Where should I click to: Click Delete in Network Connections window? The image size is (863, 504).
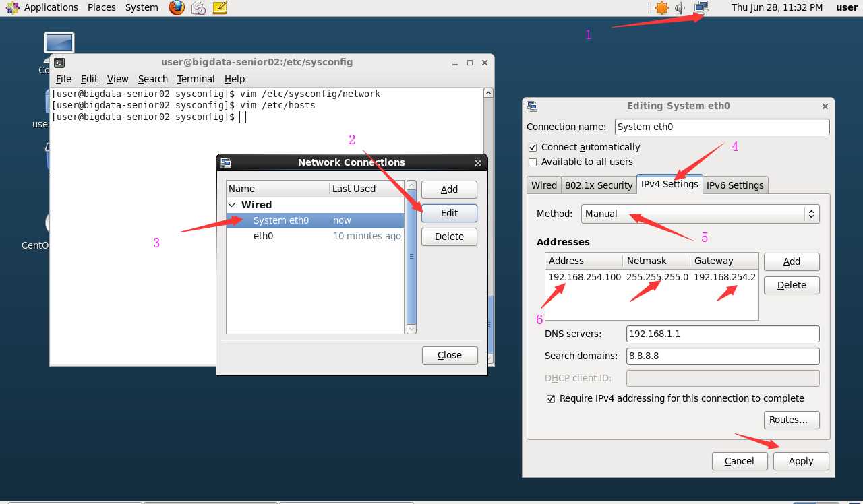[449, 237]
